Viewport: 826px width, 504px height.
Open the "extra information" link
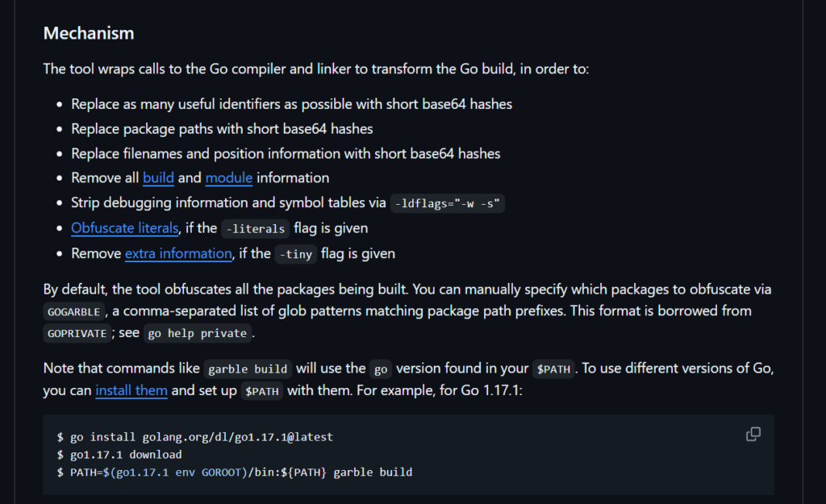(178, 254)
